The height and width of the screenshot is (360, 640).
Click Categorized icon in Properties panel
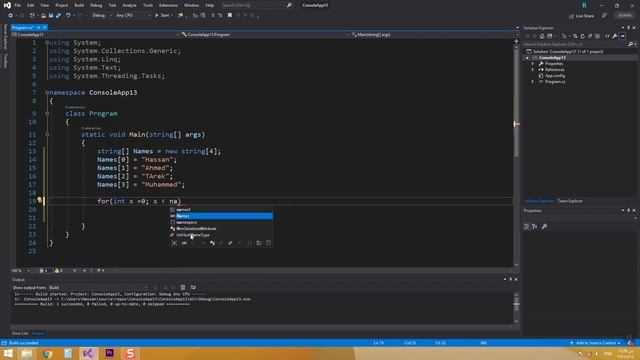click(527, 227)
